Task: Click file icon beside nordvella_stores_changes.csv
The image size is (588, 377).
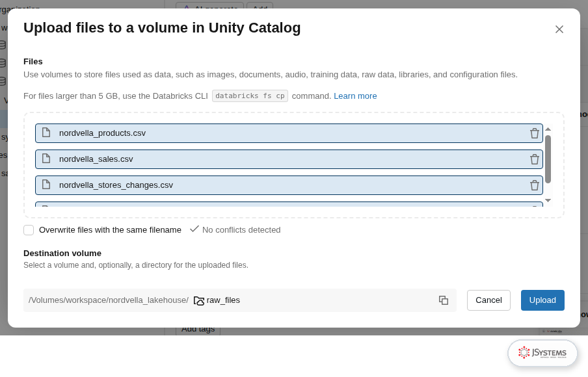Action: click(x=46, y=185)
